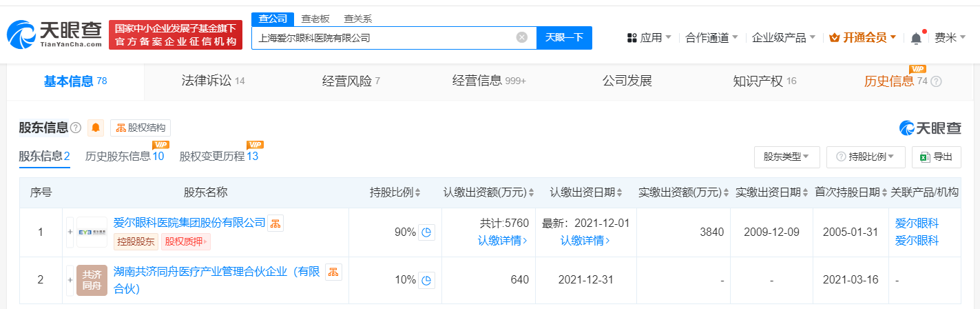This screenshot has height=309, width=980.
Task: Click the 3840 paid-in capital value
Action: coord(711,232)
